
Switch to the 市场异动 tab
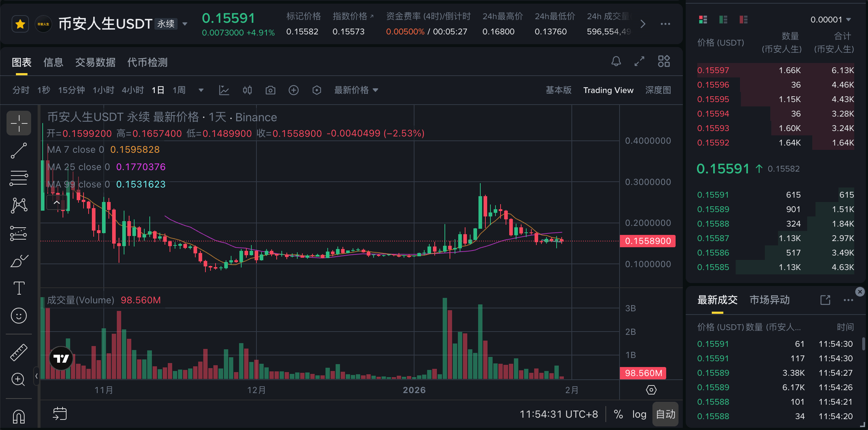point(770,300)
